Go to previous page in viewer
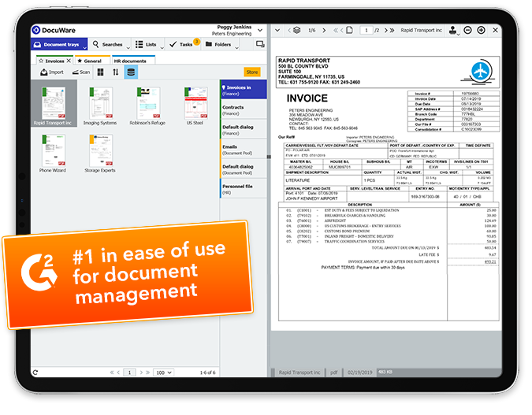 [x=341, y=30]
